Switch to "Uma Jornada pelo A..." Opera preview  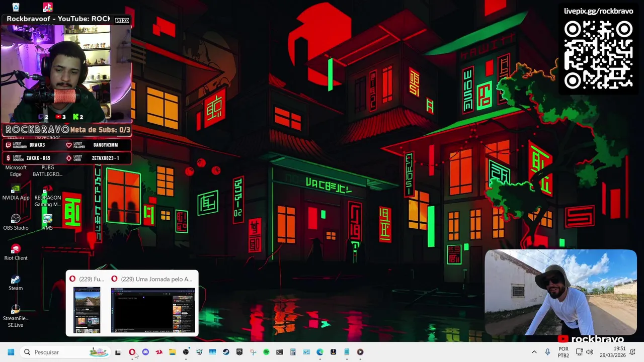pyautogui.click(x=153, y=304)
